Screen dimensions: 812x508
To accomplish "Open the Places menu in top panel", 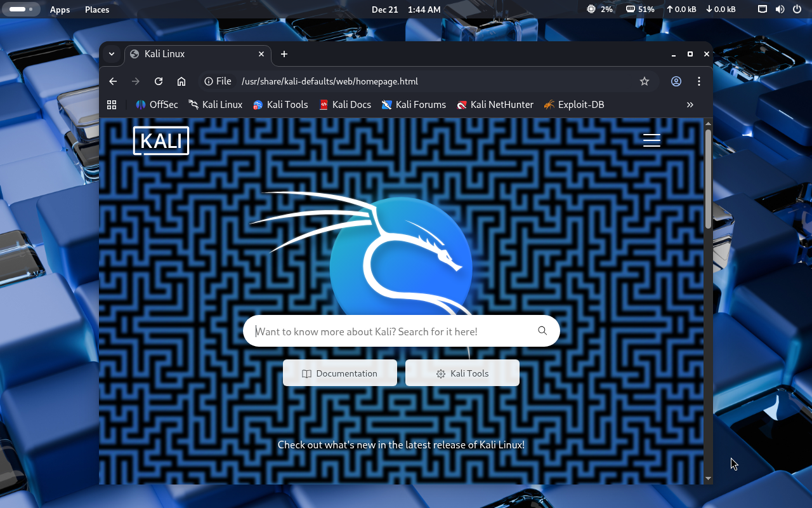I will click(97, 10).
